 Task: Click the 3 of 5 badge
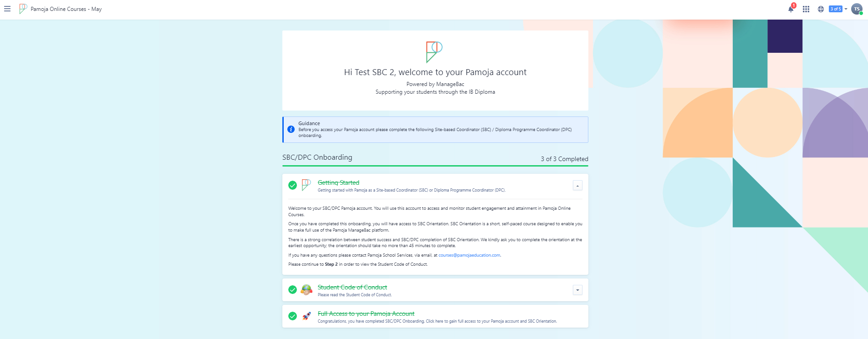pos(835,9)
